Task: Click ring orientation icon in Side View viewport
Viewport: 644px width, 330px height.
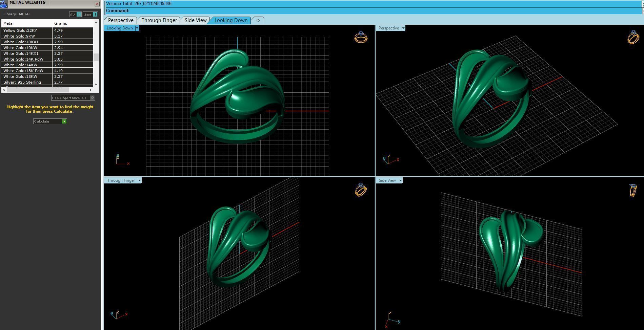Action: pos(633,190)
